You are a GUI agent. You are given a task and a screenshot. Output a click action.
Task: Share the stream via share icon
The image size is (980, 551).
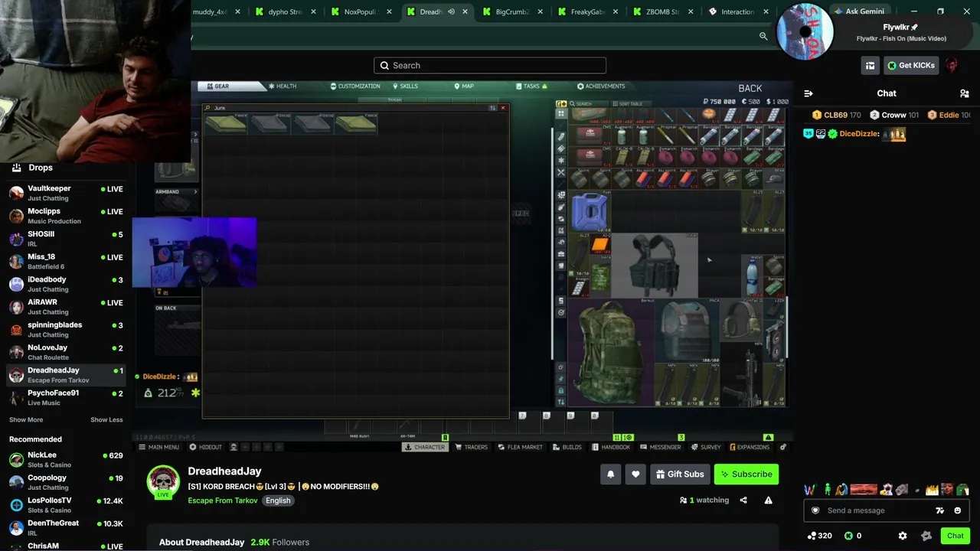(743, 500)
